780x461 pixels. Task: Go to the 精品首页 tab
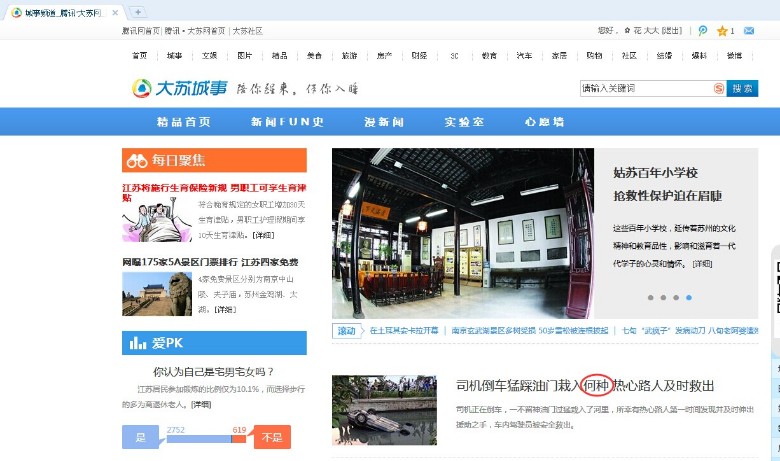pyautogui.click(x=184, y=122)
